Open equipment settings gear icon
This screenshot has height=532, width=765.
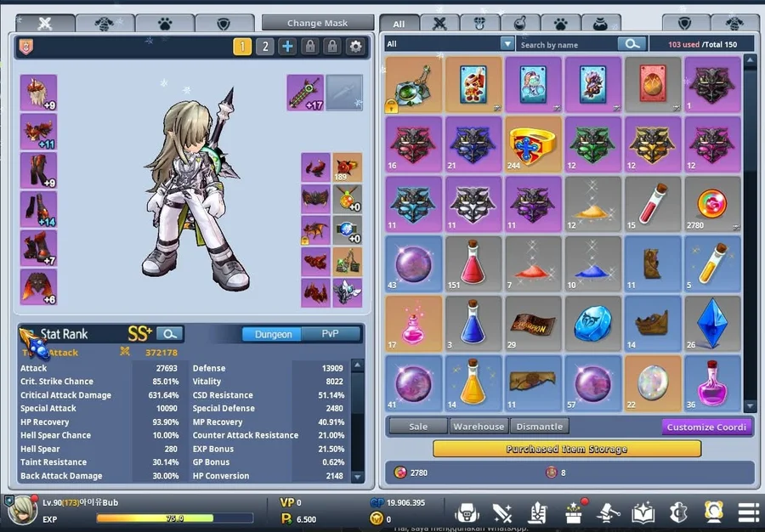(356, 47)
